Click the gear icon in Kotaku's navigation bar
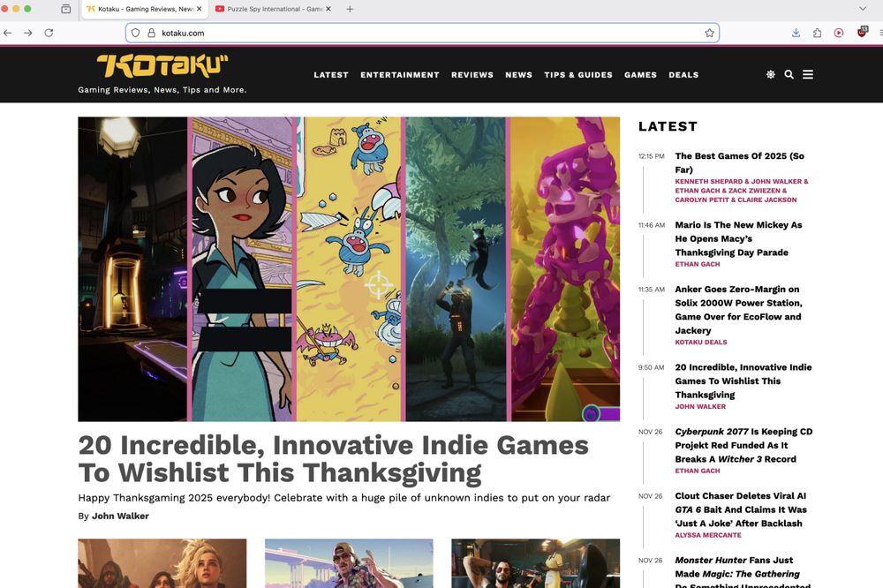The image size is (883, 588). (x=770, y=74)
